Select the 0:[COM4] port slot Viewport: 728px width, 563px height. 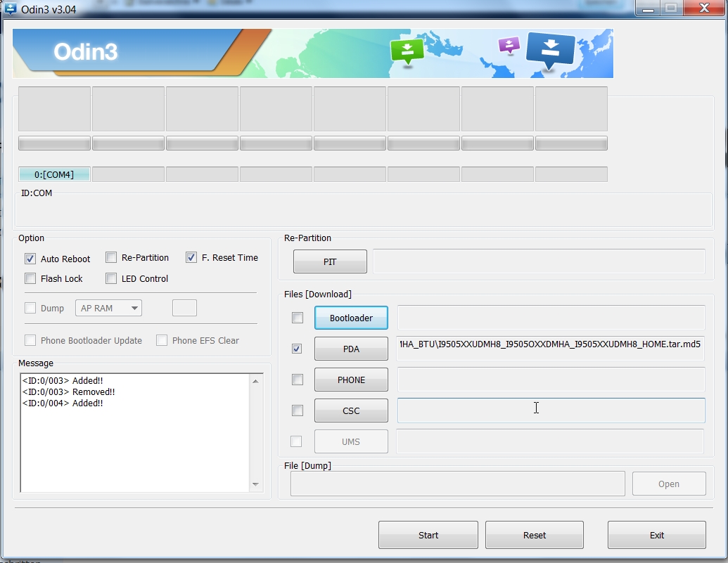click(54, 174)
